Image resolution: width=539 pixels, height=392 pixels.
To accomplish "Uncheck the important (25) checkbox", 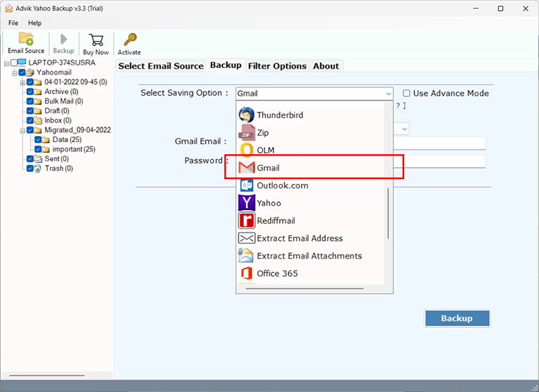I will (38, 149).
